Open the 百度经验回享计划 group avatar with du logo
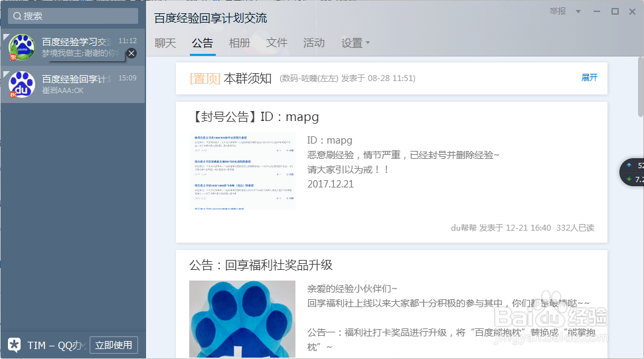Viewport: 644px width, 359px height. 22,84
